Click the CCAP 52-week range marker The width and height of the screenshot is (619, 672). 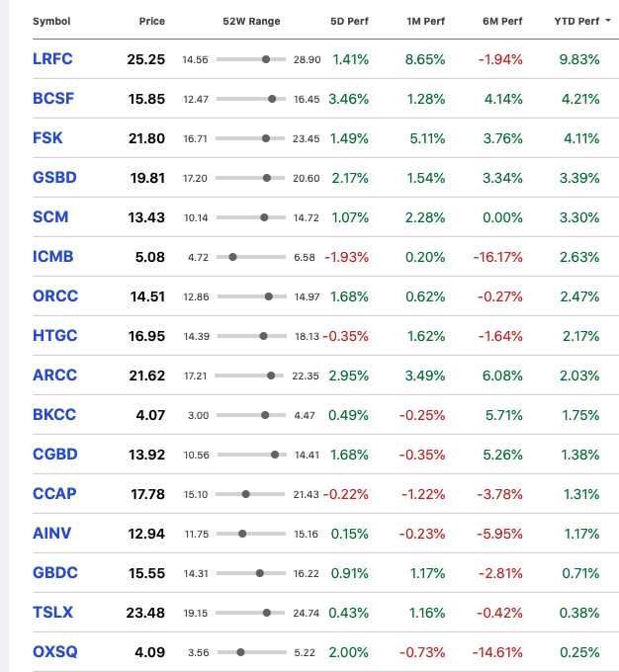click(246, 494)
